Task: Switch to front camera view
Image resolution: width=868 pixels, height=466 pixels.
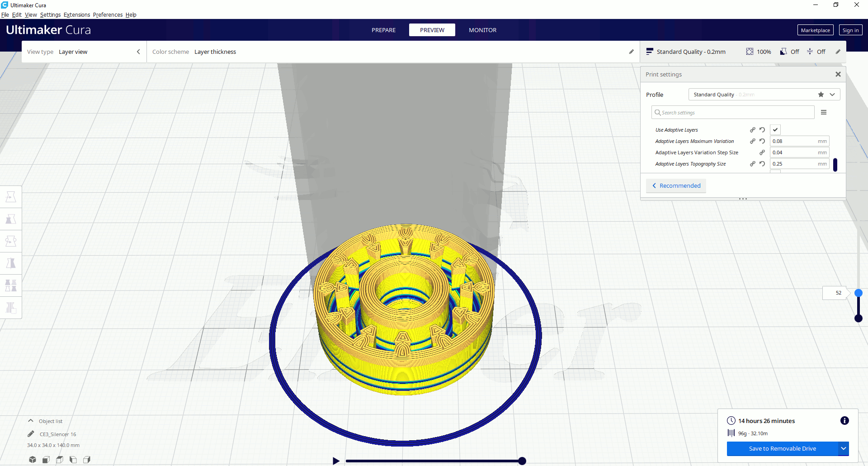Action: point(46,460)
